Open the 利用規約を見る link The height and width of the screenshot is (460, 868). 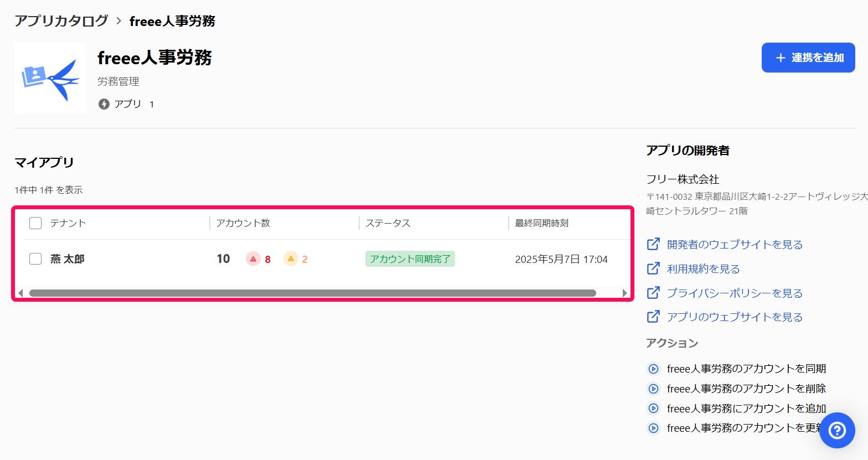[x=704, y=268]
